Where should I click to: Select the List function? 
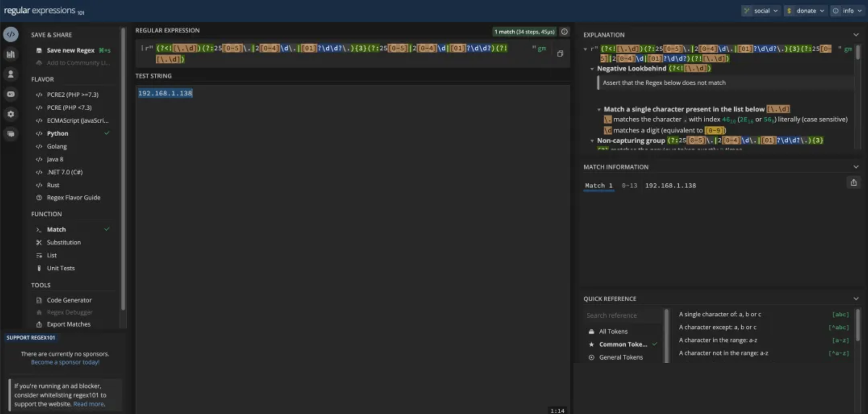coord(52,255)
